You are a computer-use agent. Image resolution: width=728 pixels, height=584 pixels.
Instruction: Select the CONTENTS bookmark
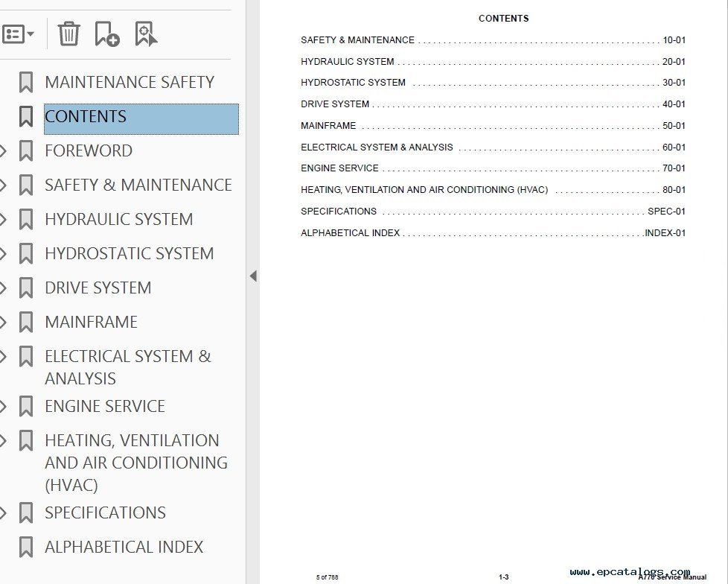86,117
